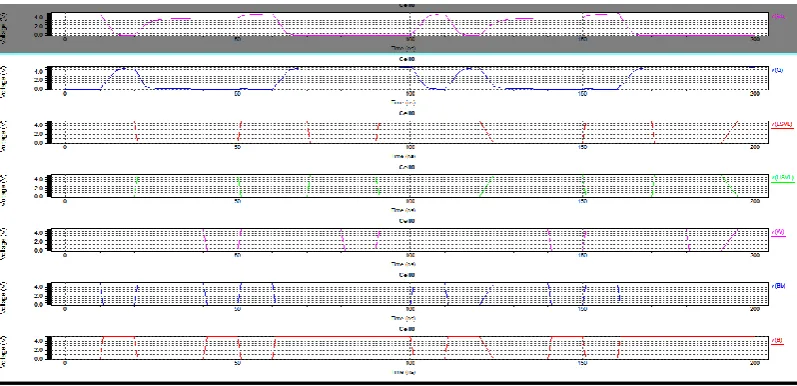The width and height of the screenshot is (797, 386).
Task: Select the gray highlighted top magenta waveform plot
Action: (x=411, y=24)
